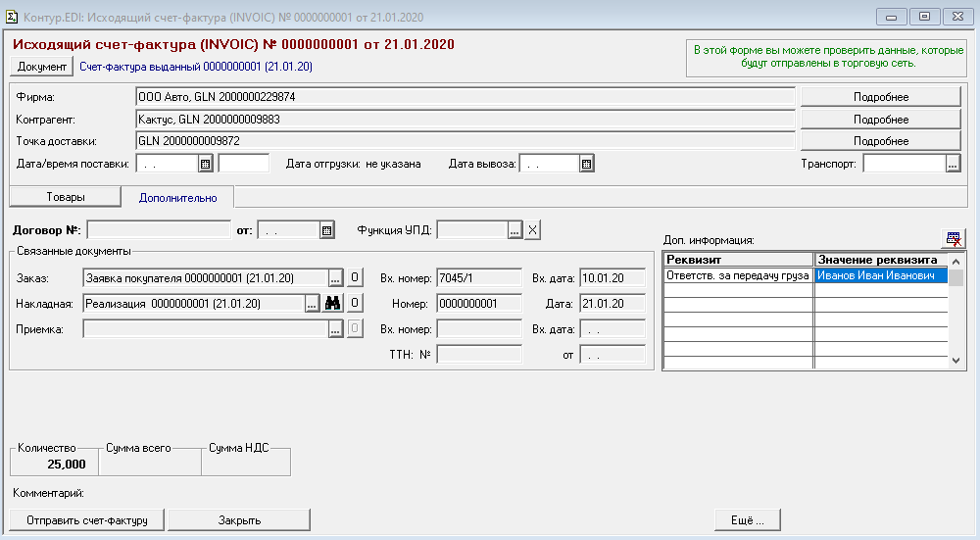
Task: Open the Ещё... menu button
Action: click(747, 519)
